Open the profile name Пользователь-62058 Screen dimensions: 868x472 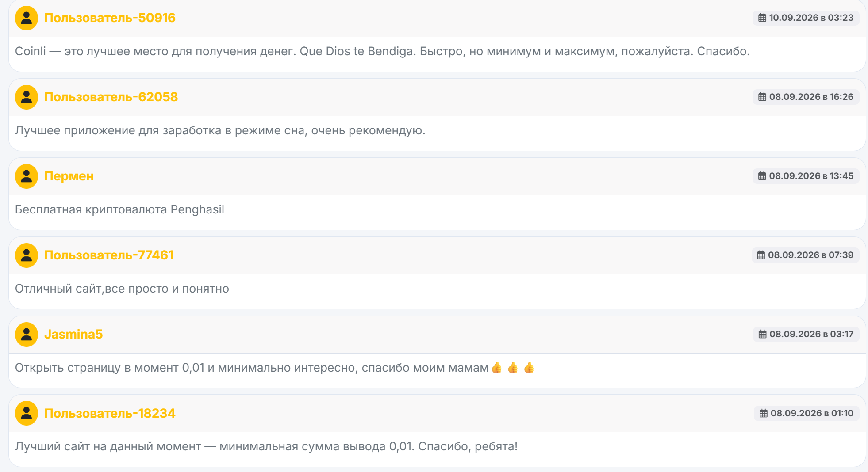[111, 97]
